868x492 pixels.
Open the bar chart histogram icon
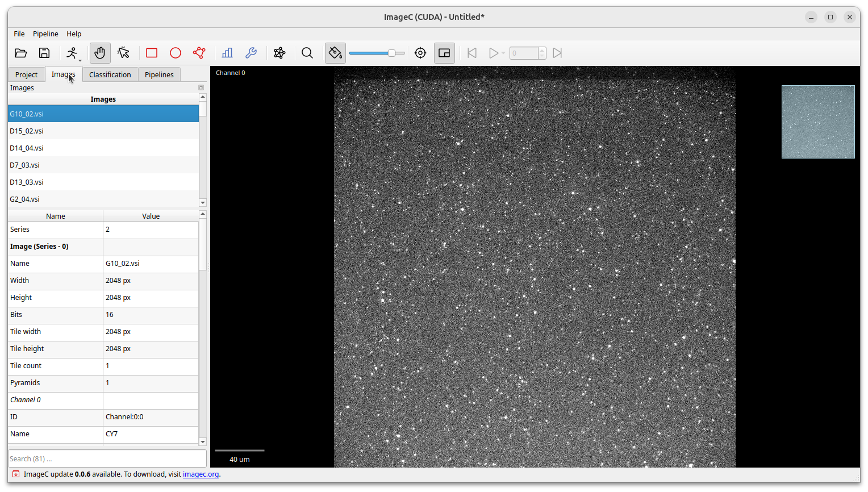click(x=227, y=53)
